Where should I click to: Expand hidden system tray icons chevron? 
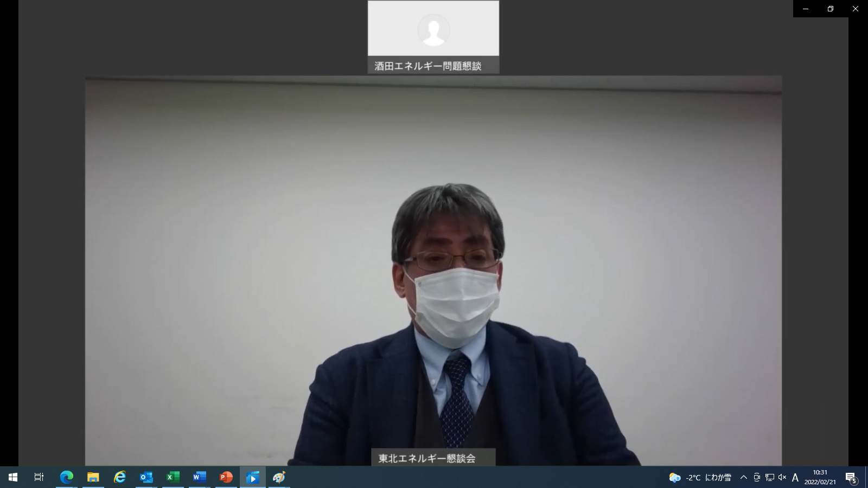743,477
